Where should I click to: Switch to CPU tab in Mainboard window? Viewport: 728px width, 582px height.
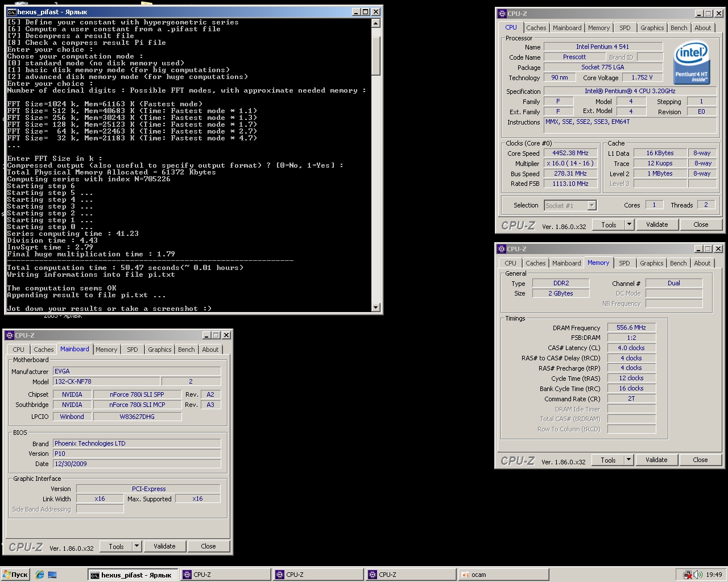[19, 350]
